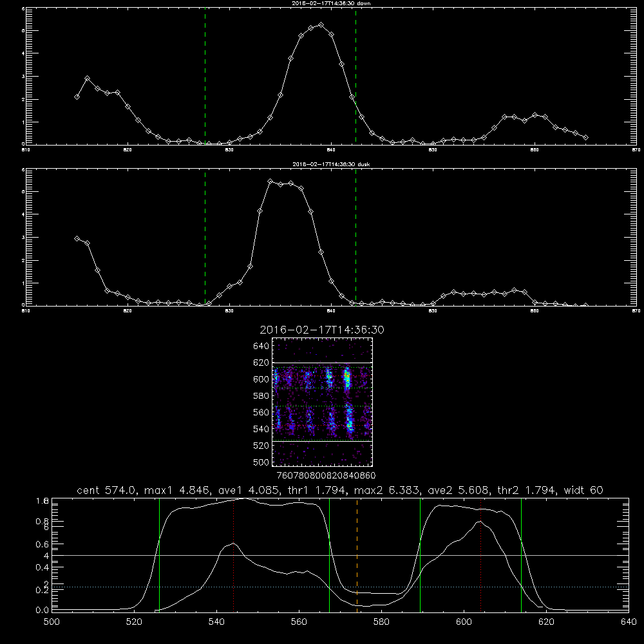
Task: Click dusk plot's green dashed line near 828
Action: 205,238
